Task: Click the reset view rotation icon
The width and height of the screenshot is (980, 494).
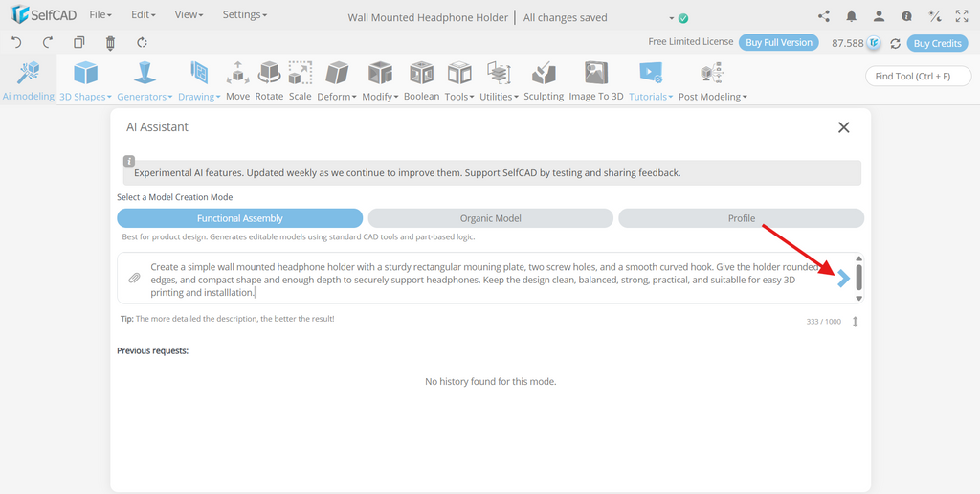Action: coord(142,42)
